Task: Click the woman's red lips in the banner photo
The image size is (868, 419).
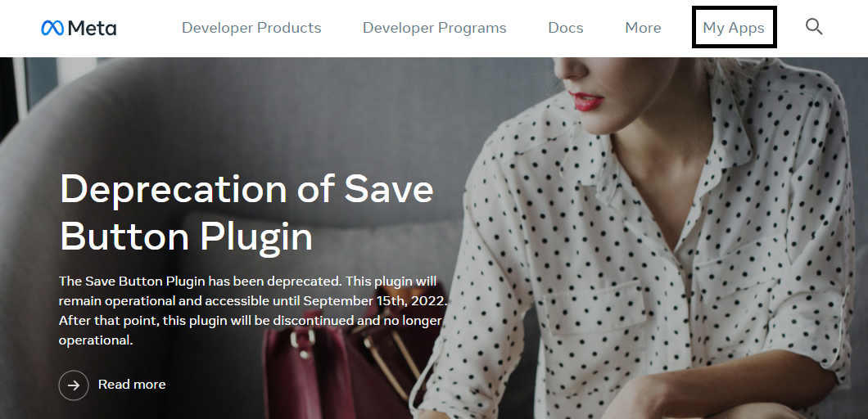Action: [588, 101]
